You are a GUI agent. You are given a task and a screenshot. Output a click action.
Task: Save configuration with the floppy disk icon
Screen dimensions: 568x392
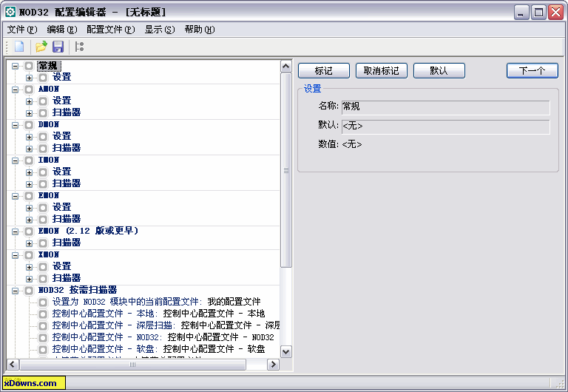coord(58,47)
